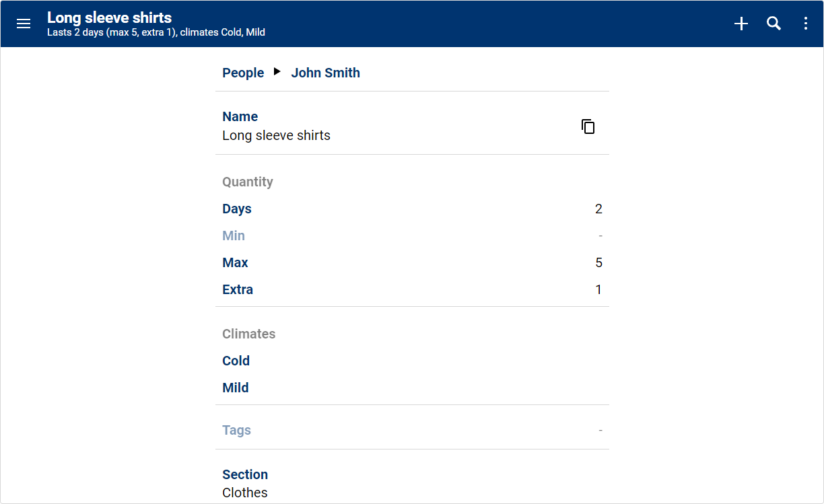The height and width of the screenshot is (504, 824).
Task: Click the Quantity section heading
Action: point(248,182)
